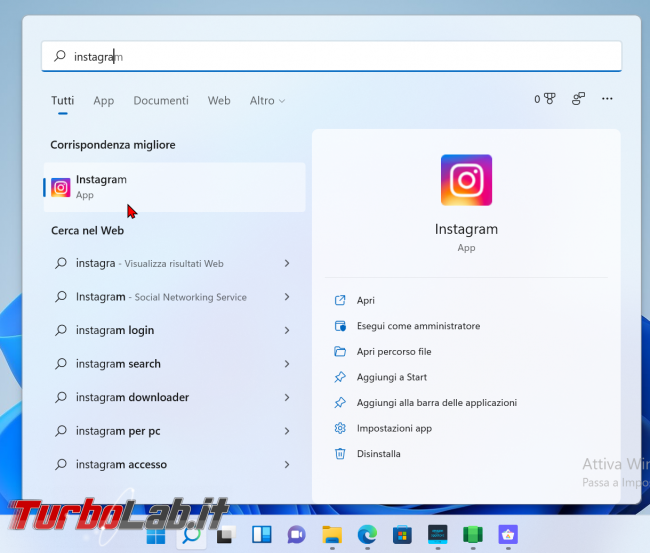The height and width of the screenshot is (553, 650).
Task: Click the pin icon beside Aggiungi a Start
Action: (340, 377)
